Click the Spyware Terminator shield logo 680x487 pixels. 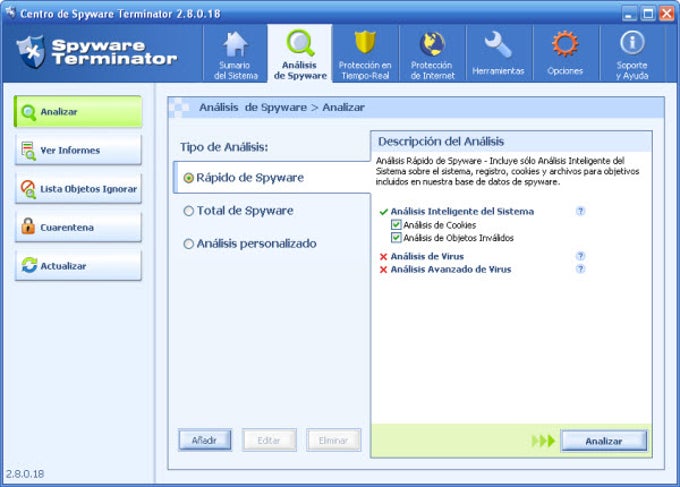pos(31,52)
